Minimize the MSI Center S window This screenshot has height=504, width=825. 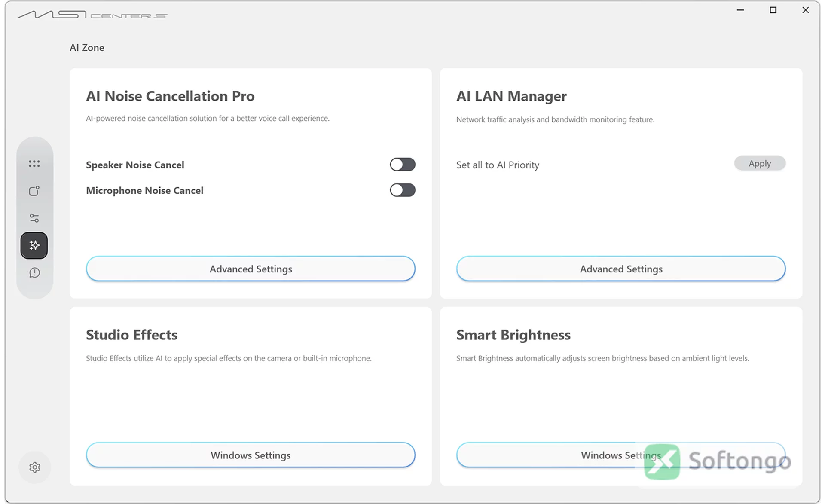pos(740,10)
